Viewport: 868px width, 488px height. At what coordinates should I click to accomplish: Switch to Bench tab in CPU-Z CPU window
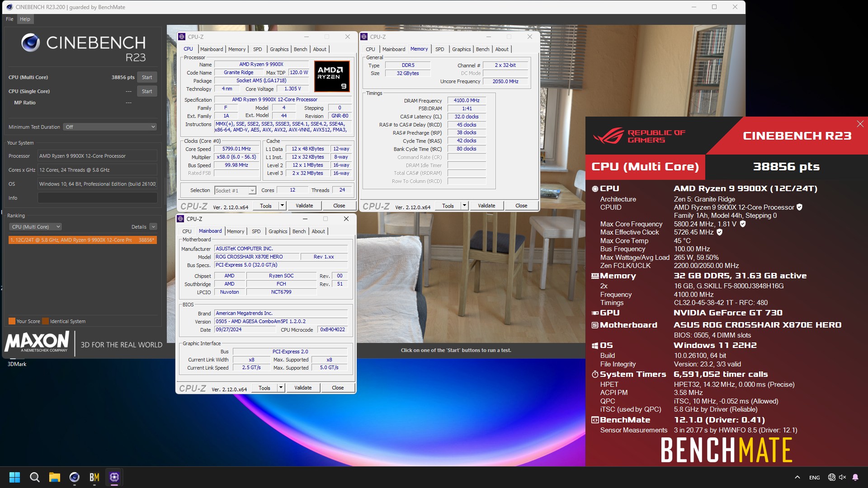[300, 49]
